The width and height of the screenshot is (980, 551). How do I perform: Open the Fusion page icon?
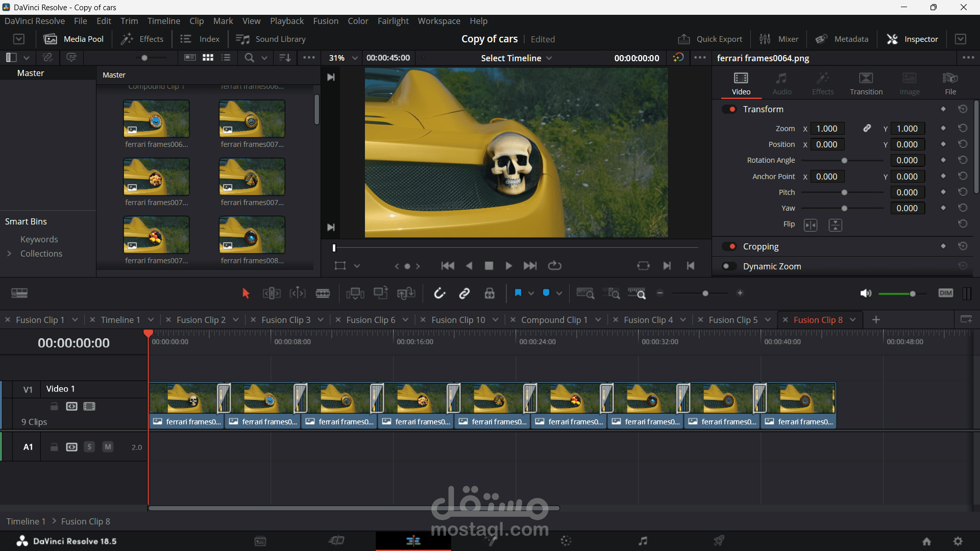[489, 541]
